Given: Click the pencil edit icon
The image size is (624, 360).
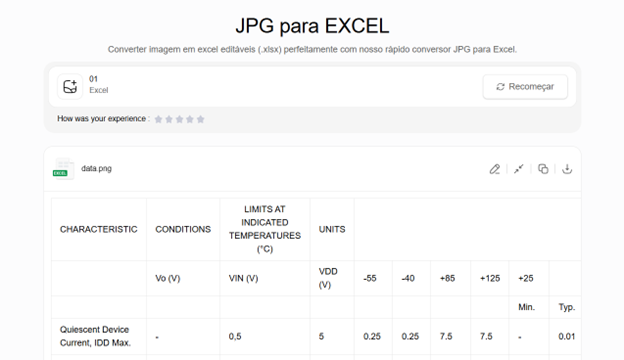Looking at the screenshot, I should (x=495, y=169).
